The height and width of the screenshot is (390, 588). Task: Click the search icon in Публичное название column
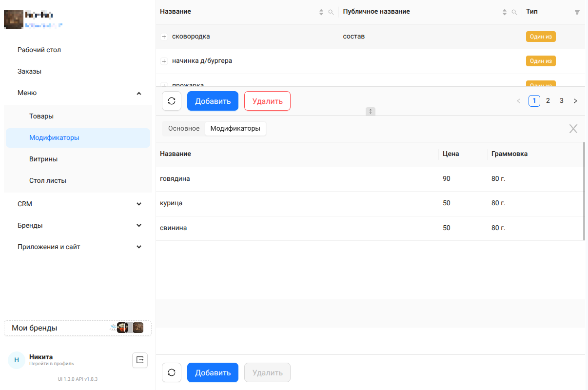coord(514,12)
